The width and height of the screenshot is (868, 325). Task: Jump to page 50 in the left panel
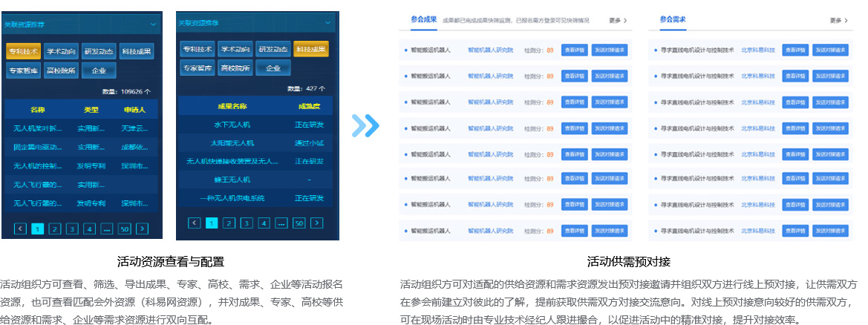point(124,229)
